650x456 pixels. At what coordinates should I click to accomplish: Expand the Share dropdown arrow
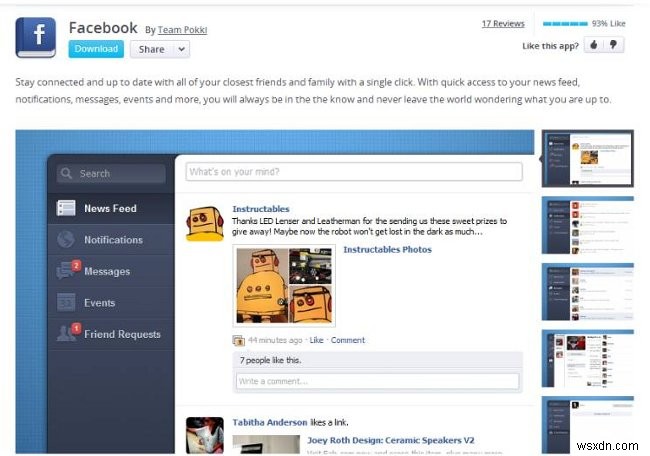pyautogui.click(x=181, y=49)
